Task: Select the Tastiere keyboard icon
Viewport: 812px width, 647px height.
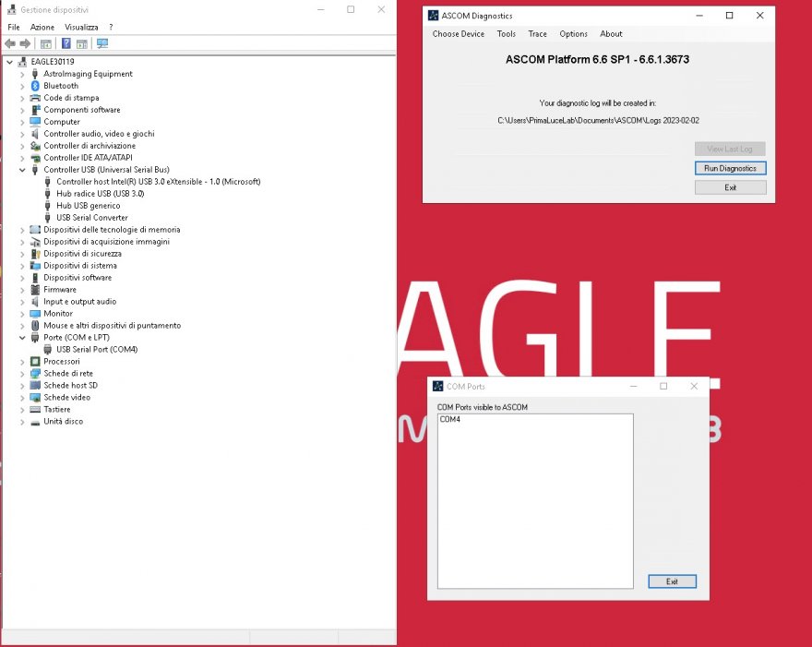Action: coord(35,409)
